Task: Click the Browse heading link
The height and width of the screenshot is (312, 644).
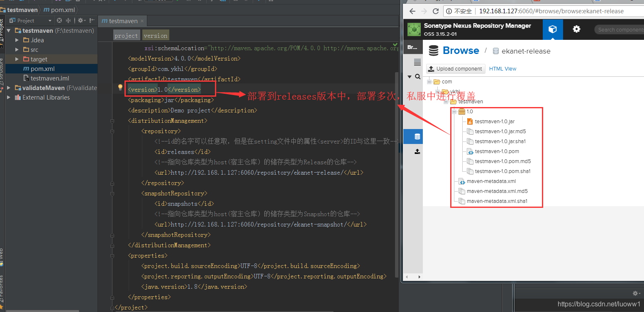Action: (x=461, y=51)
